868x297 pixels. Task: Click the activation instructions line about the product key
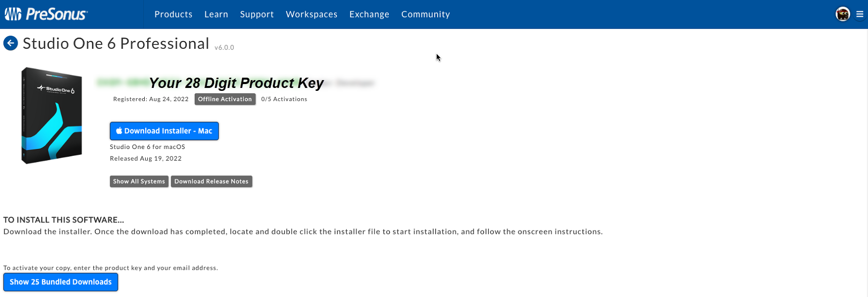click(x=111, y=268)
